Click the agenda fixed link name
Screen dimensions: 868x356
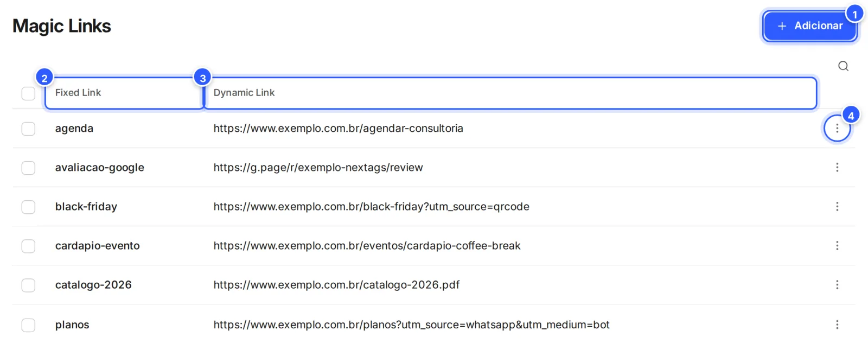(74, 129)
